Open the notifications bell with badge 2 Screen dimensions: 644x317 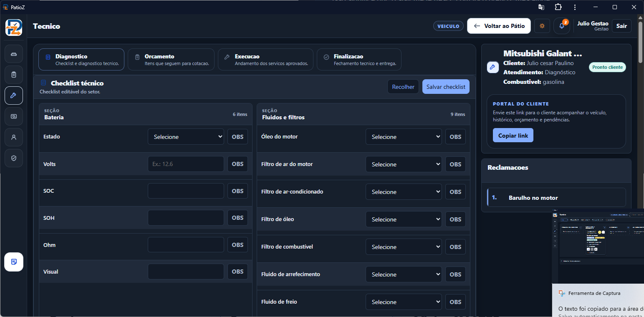tap(562, 26)
